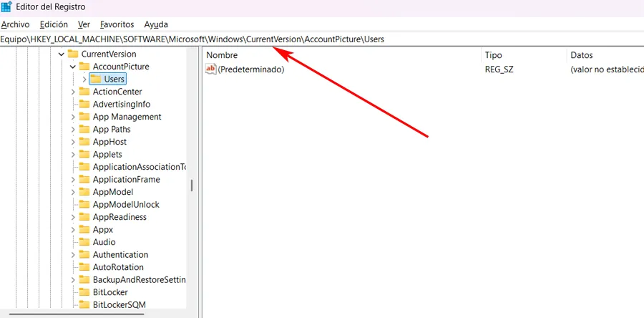Expand the Applets key
The image size is (644, 318).
pyautogui.click(x=73, y=155)
